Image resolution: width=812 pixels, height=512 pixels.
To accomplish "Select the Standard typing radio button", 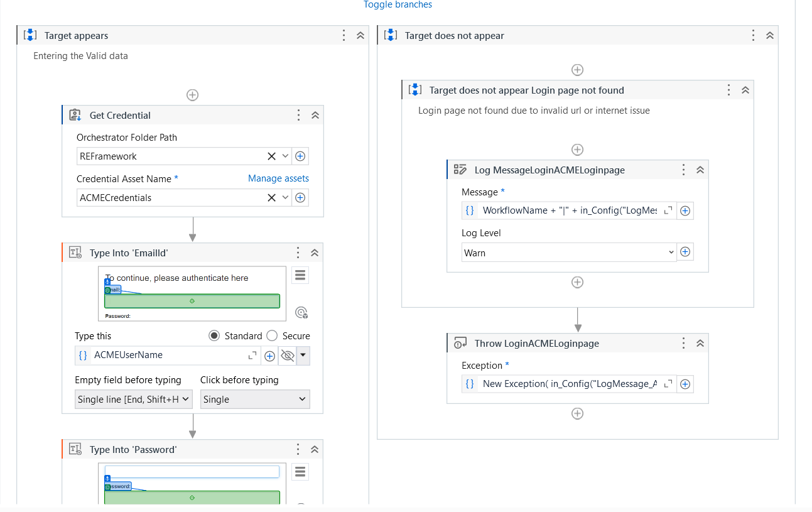I will (x=215, y=335).
